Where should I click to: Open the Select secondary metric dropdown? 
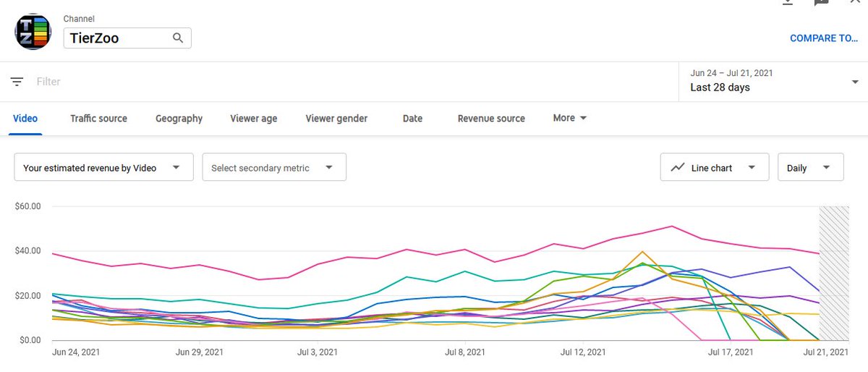click(274, 167)
